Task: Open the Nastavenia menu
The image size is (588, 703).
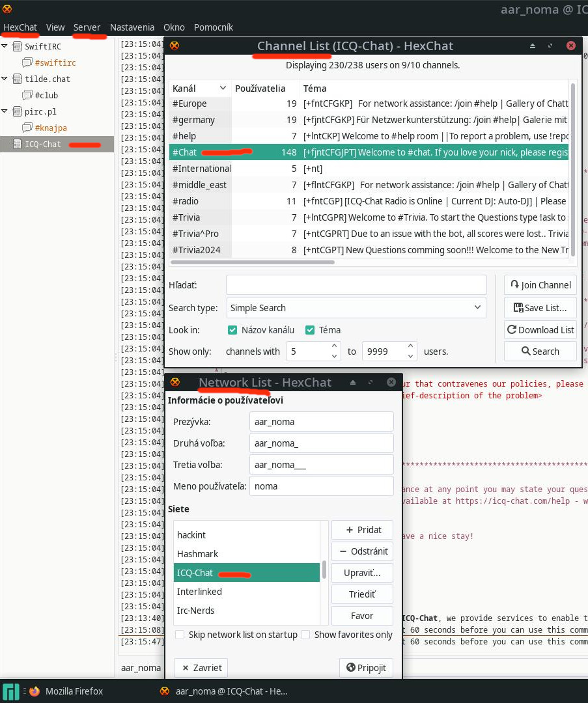Action: click(132, 27)
